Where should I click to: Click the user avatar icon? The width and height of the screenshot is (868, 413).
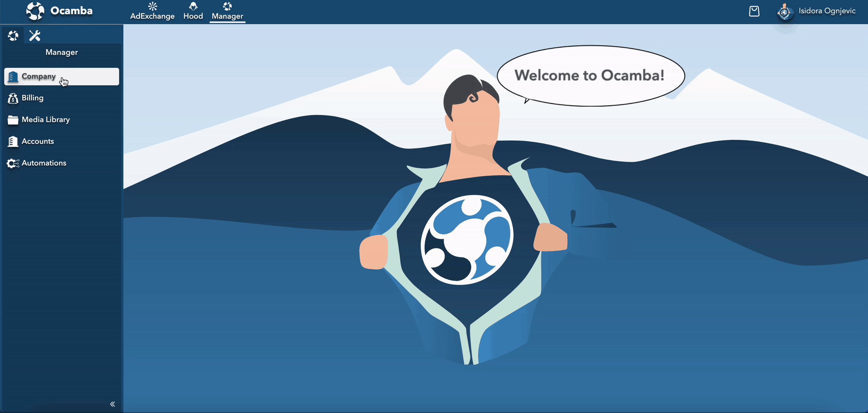[x=784, y=12]
